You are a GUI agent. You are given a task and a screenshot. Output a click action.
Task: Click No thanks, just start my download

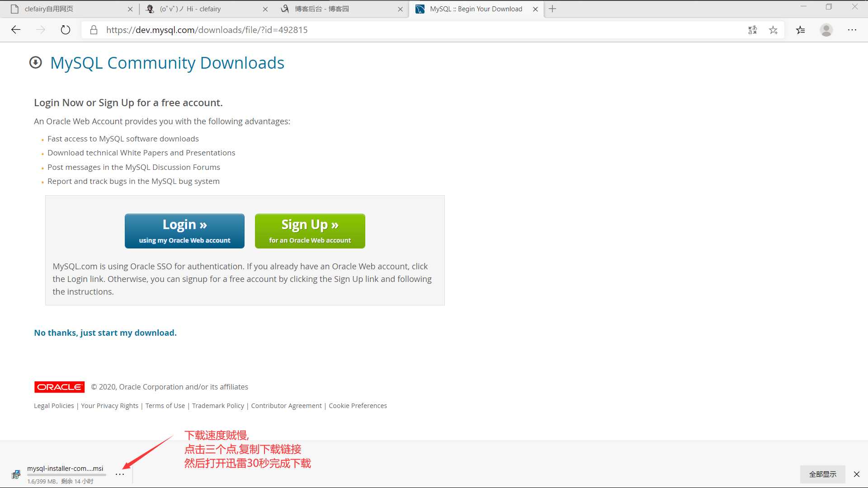point(105,333)
